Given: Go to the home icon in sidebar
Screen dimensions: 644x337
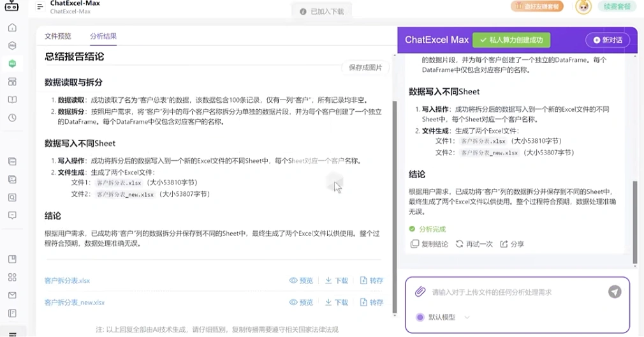Looking at the screenshot, I should click(12, 27).
